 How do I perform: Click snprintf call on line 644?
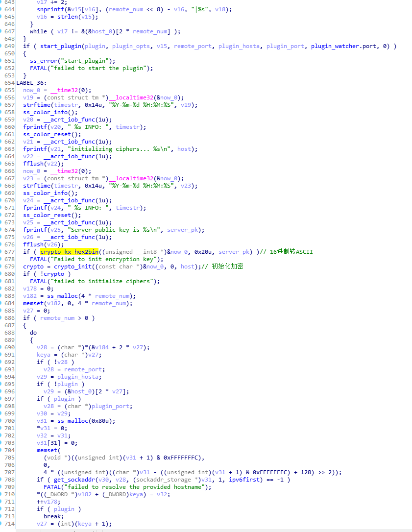[50, 9]
